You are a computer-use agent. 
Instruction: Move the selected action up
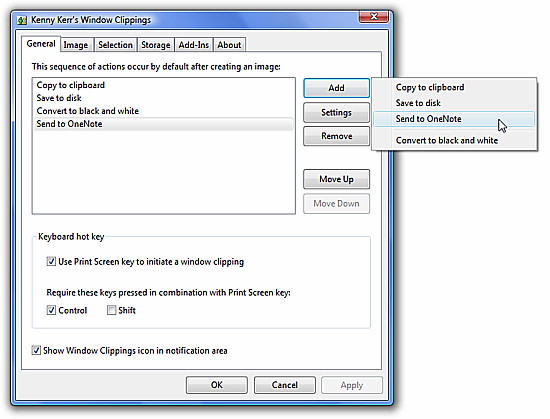[x=336, y=179]
